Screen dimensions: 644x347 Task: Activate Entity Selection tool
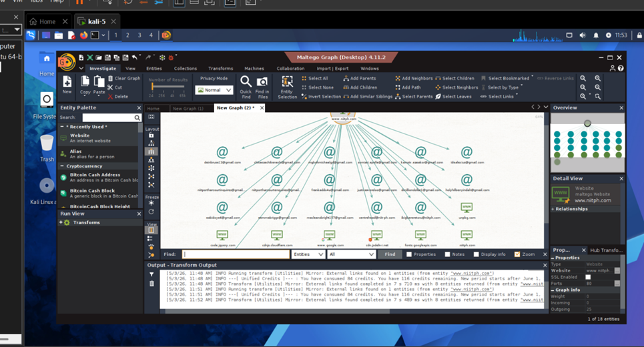(x=287, y=81)
